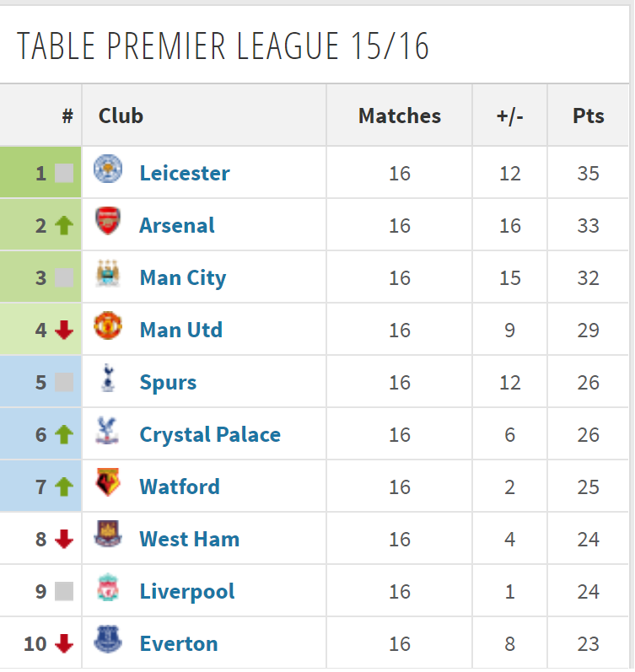Click the +/- column header
Viewport: 635px width, 672px height.
(x=510, y=116)
